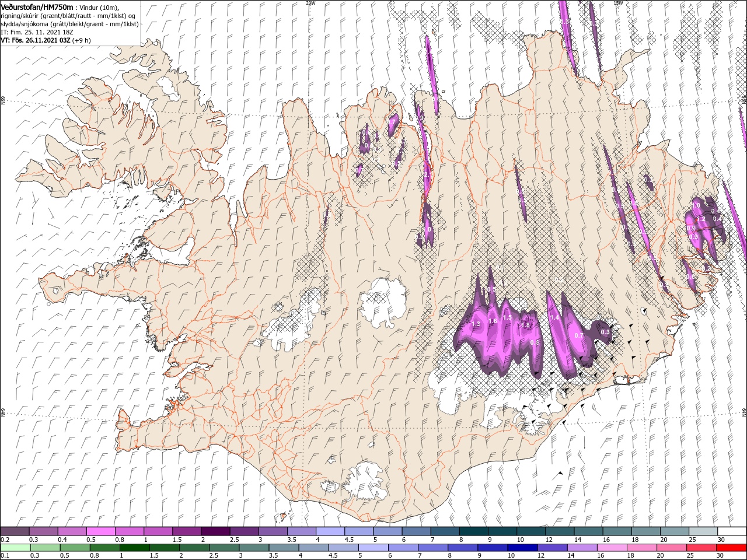
Task: Select the 'rigning/skúrir' legend description line
Action: pos(68,16)
